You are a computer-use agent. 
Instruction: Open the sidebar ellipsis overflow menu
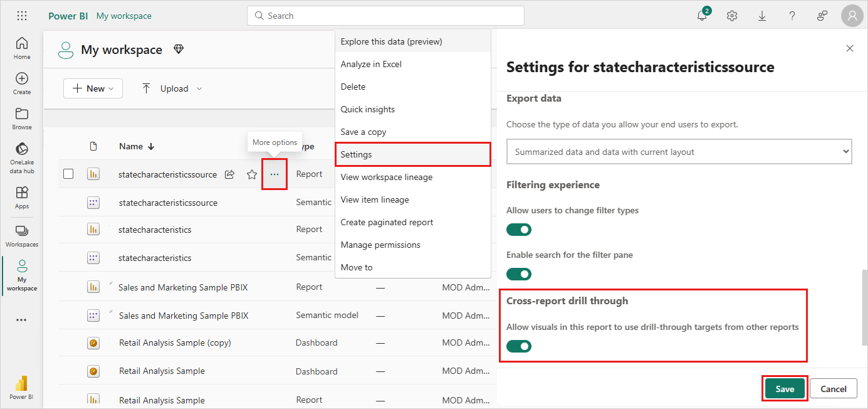point(22,320)
